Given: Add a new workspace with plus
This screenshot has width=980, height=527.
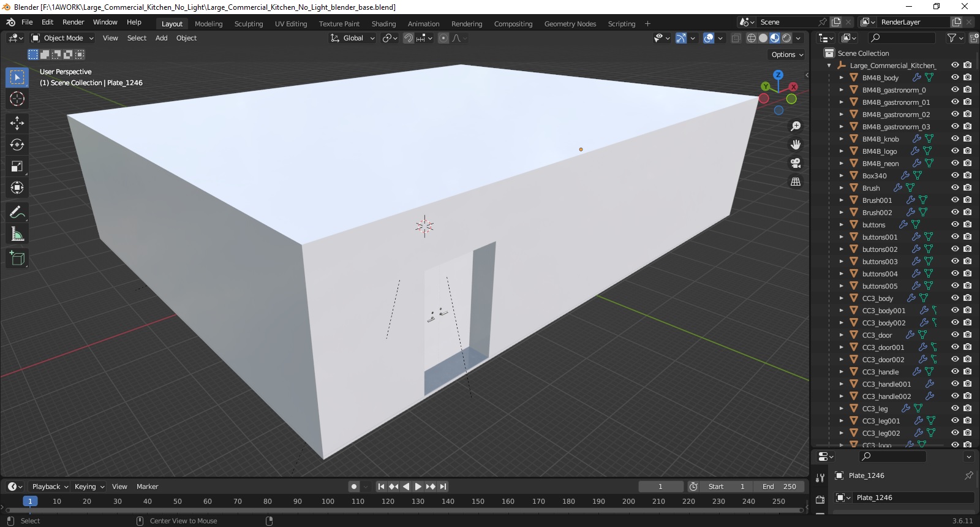Looking at the screenshot, I should coord(647,24).
